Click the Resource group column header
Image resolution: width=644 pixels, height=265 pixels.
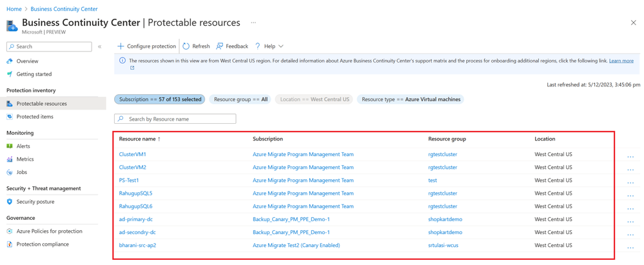tap(447, 139)
